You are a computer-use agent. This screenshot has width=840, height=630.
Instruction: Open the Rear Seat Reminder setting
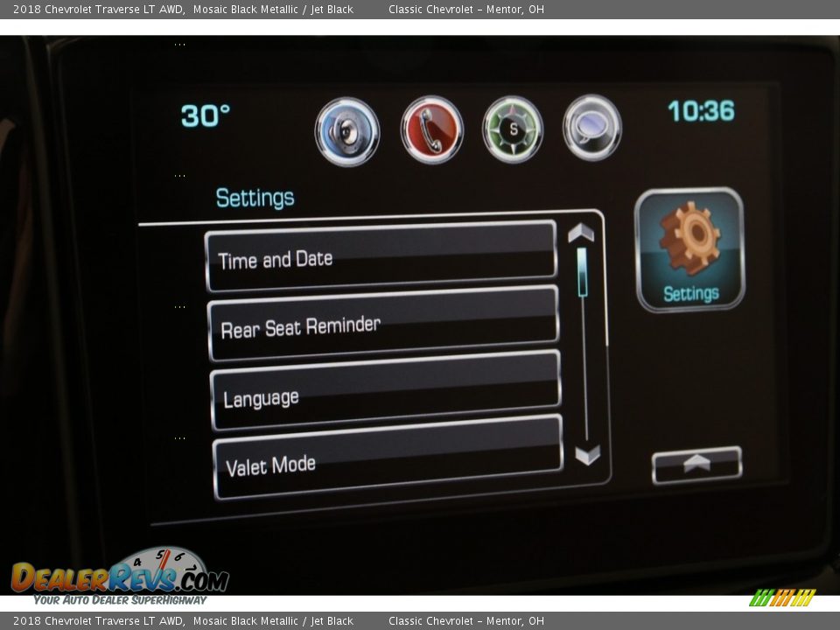coord(383,325)
